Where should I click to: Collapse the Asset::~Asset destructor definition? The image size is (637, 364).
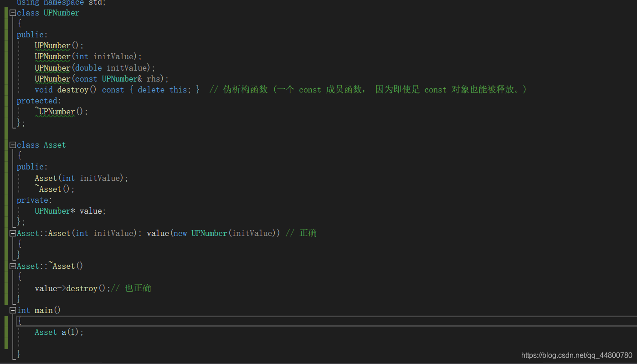pos(13,266)
